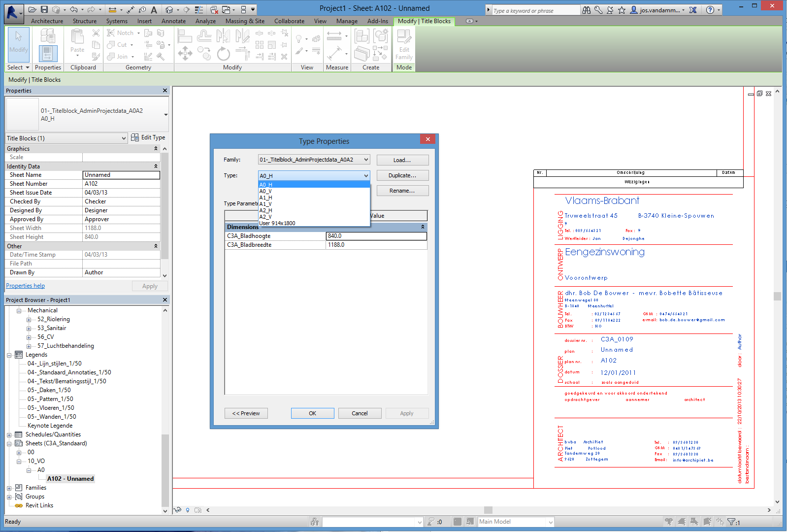Click the keyword search box in title bar
Screen dimensions: 787x532
535,10
